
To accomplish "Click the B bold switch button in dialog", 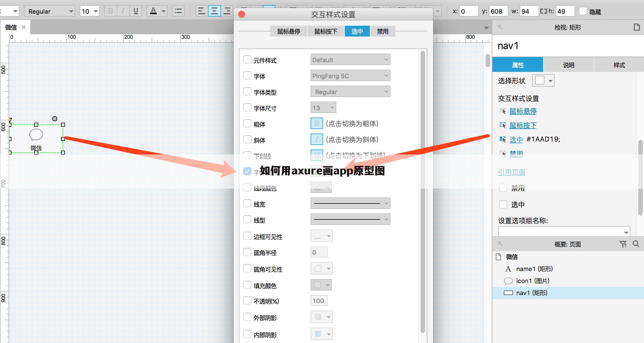I will click(x=317, y=124).
